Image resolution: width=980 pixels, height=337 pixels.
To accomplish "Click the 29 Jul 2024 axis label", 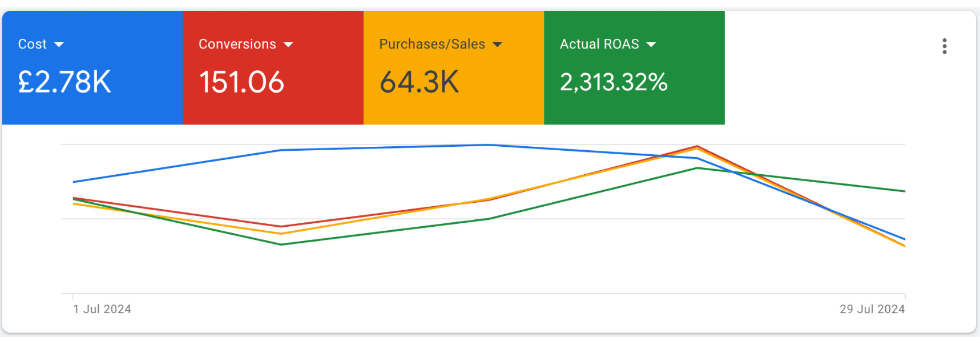I will point(872,309).
